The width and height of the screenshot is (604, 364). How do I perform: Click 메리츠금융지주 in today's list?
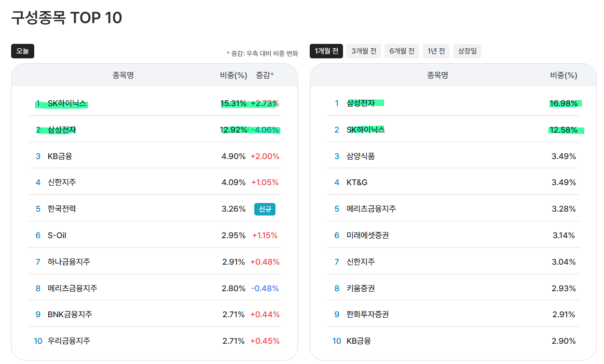click(72, 288)
